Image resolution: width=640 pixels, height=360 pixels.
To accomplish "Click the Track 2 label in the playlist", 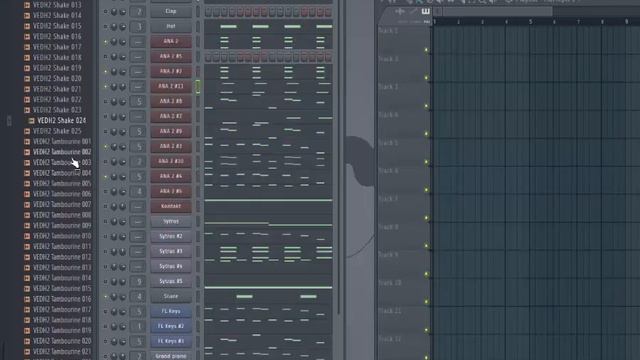I will [388, 59].
